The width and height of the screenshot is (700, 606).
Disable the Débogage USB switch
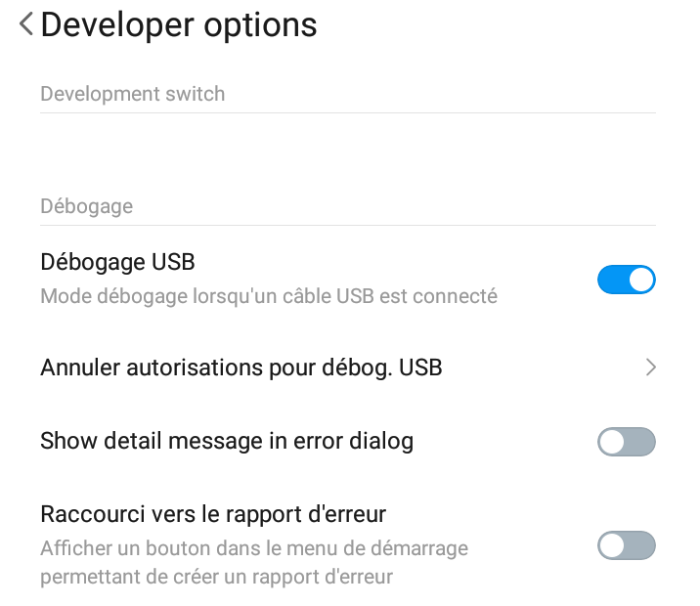click(x=627, y=280)
